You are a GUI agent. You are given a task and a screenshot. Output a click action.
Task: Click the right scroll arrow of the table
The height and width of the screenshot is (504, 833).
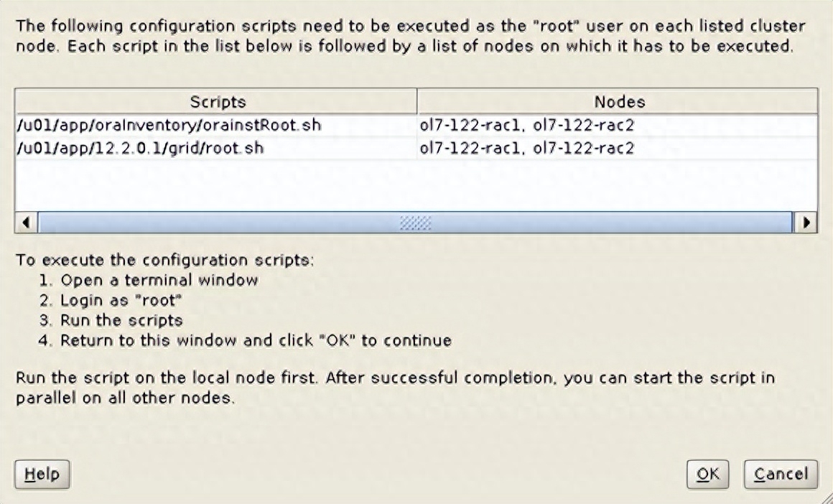click(x=808, y=223)
